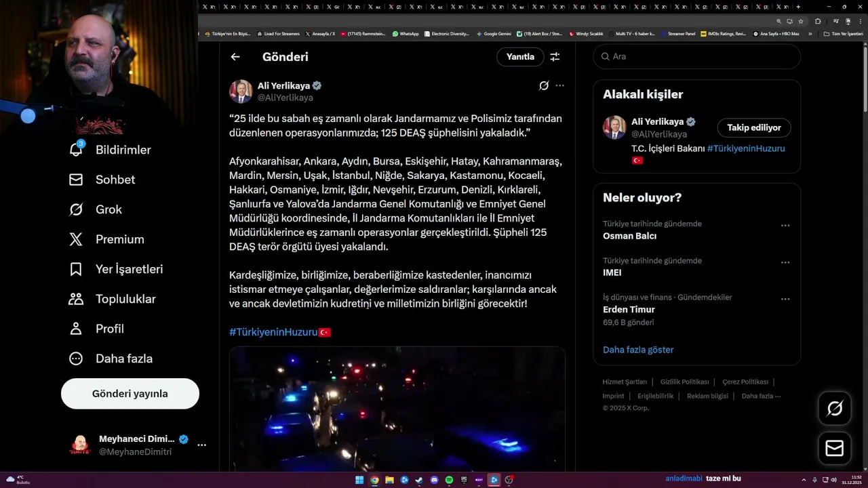The image size is (868, 488).
Task: Open the WhatsApp bookmark in bookmarks bar
Action: point(406,33)
